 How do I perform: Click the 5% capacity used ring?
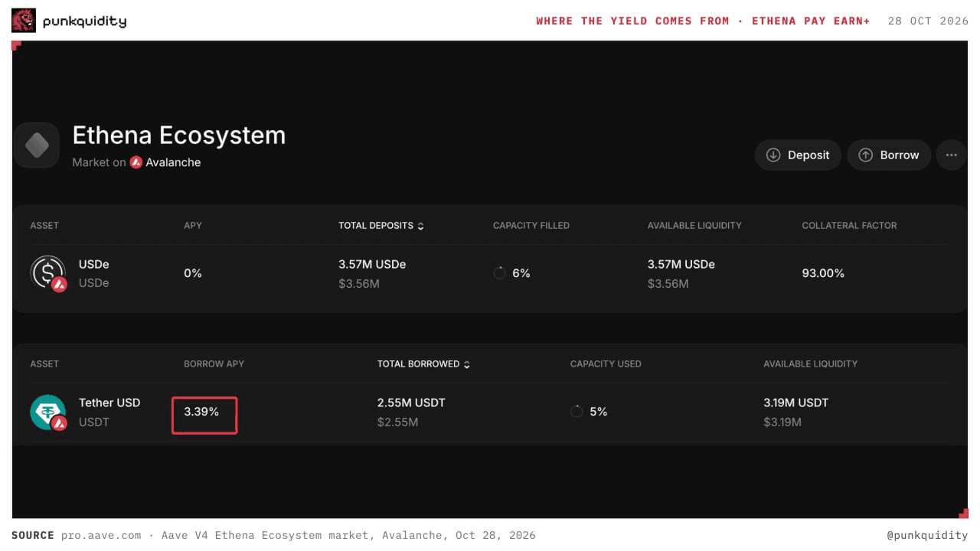pos(577,412)
